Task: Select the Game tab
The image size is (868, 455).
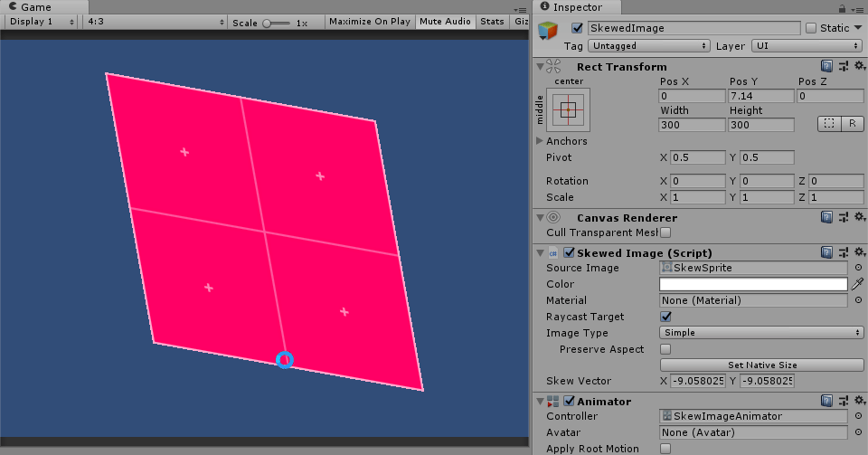Action: [x=44, y=7]
